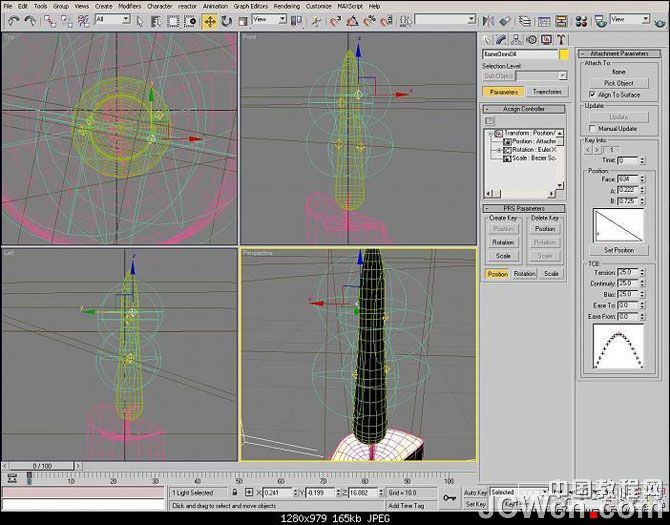The image size is (670, 525).
Task: Open the Named Selection Sets dropdown
Action: point(445,19)
